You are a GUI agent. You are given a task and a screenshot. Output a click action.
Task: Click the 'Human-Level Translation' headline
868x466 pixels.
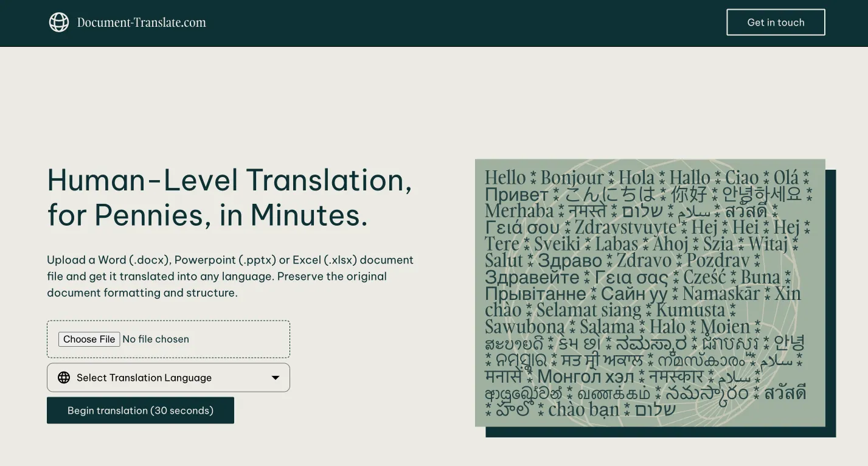[229, 181]
